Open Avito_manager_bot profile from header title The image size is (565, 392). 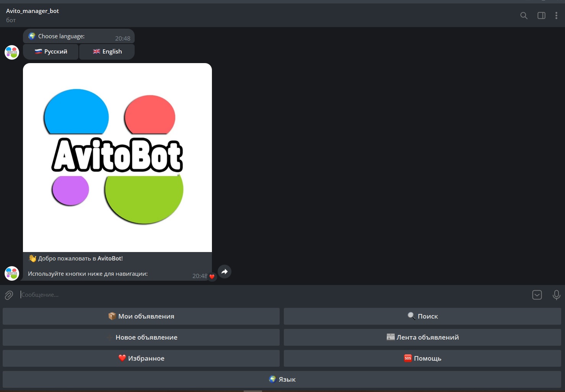coord(33,11)
